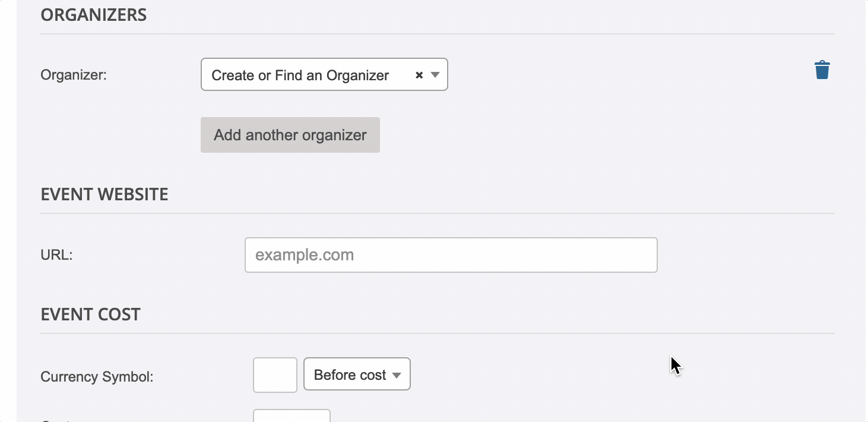Viewport: 868px width, 422px height.
Task: Select the Currency Symbol text box
Action: click(275, 375)
